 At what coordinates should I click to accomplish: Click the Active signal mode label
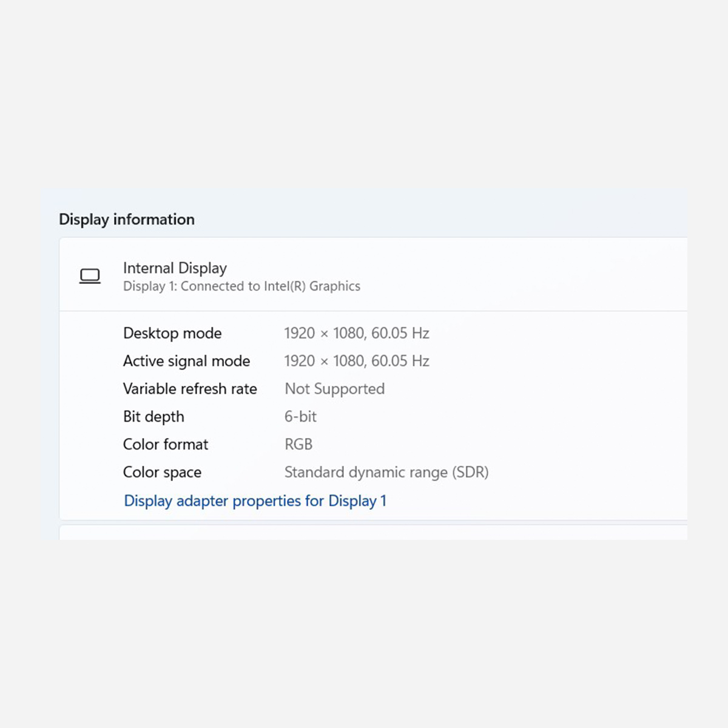pyautogui.click(x=186, y=361)
